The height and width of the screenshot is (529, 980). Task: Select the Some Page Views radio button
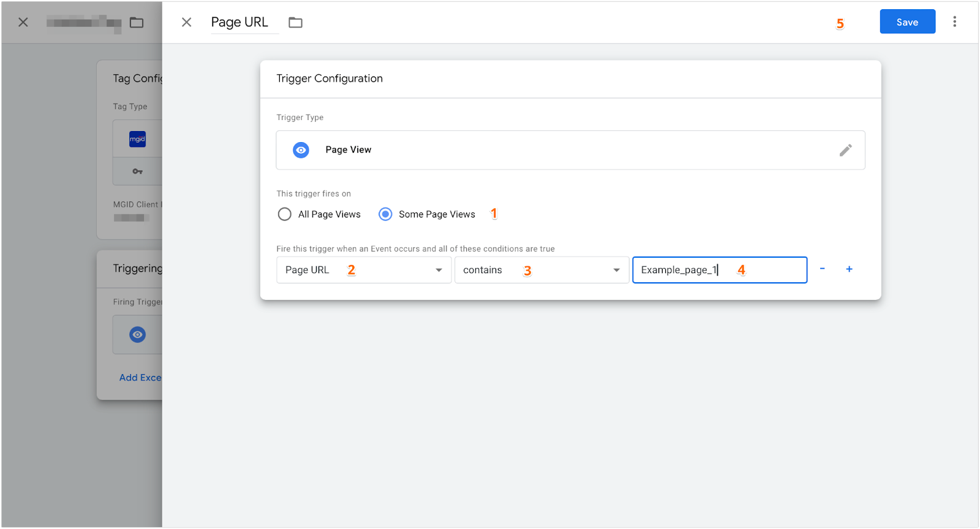point(385,214)
